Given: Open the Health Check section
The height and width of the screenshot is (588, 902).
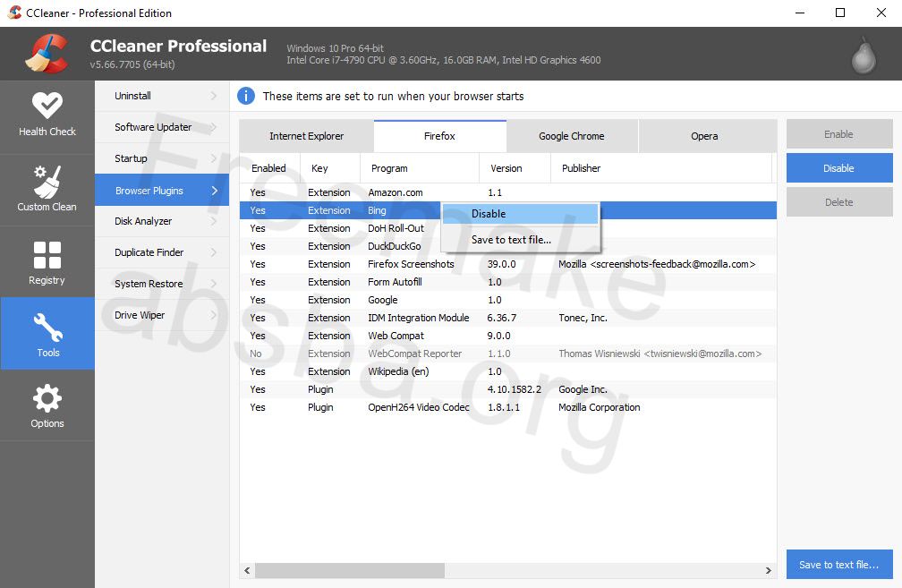Looking at the screenshot, I should pos(47,115).
